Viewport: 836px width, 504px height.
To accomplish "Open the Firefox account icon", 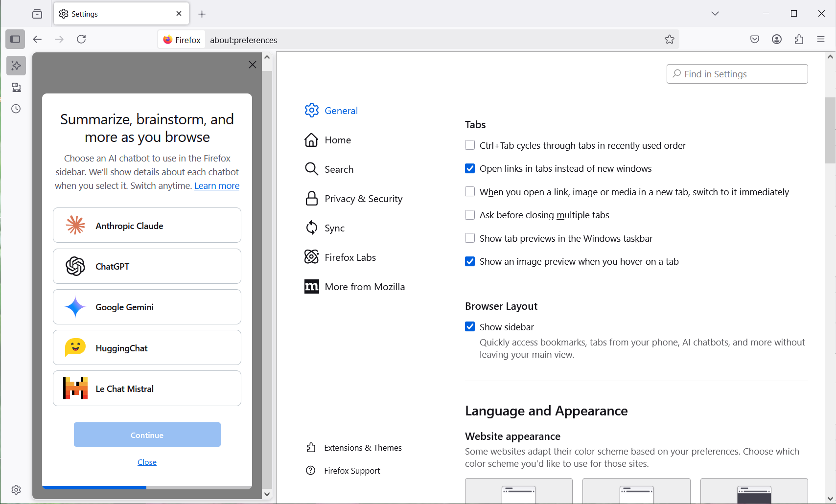I will 777,39.
